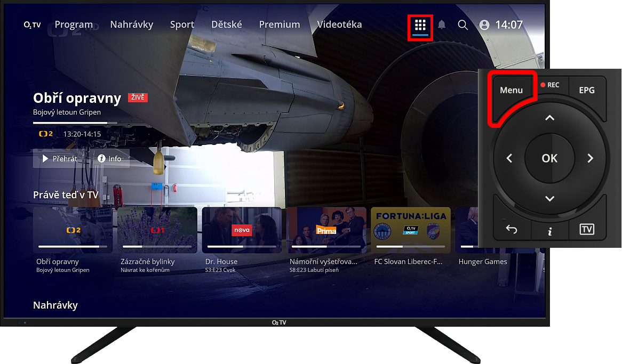Screen dimensions: 622x364
Task: Click the search magnifier icon
Action: 463,25
